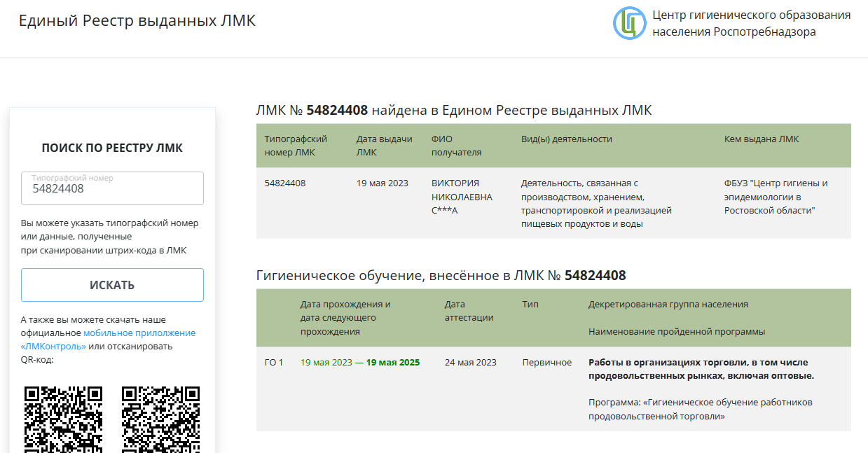Click the Rospotrebnadzor hygiene center logo icon
Image resolution: width=868 pixels, height=453 pixels.
click(628, 23)
